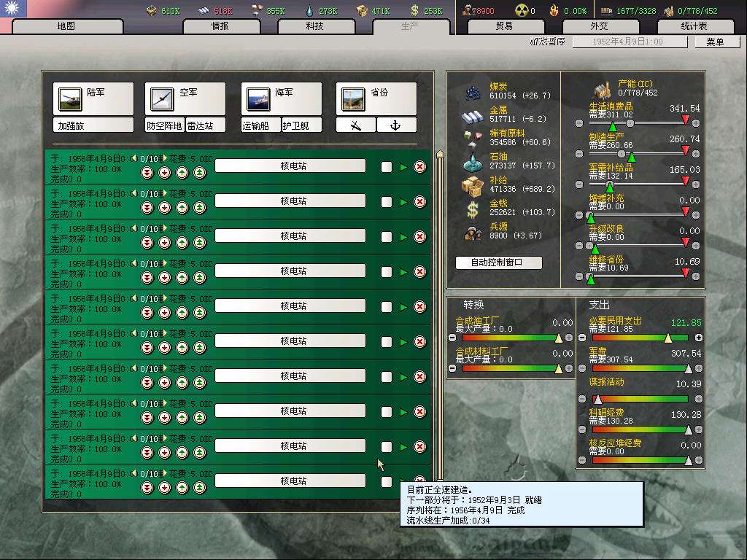The height and width of the screenshot is (560, 747).
Task: Tick the checkbox in the third 核电站 row
Action: pyautogui.click(x=387, y=237)
